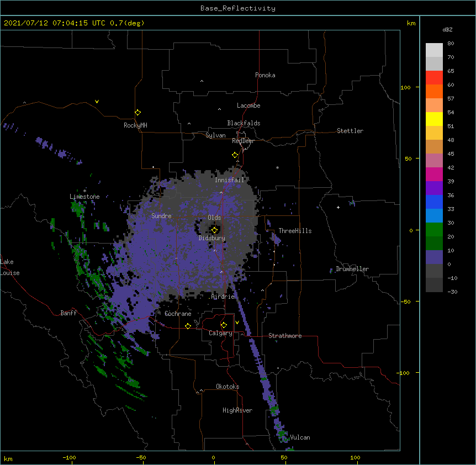Click the ThreeHills label

pyautogui.click(x=295, y=231)
